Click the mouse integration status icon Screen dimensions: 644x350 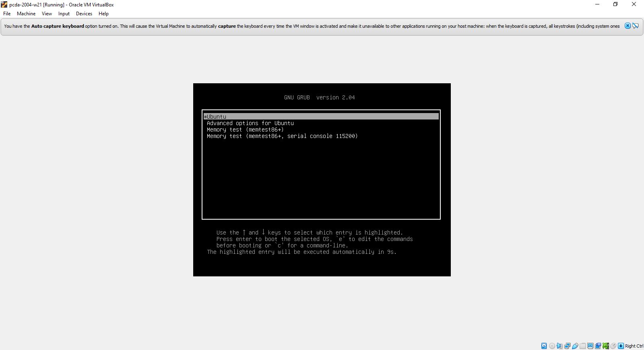click(x=613, y=346)
